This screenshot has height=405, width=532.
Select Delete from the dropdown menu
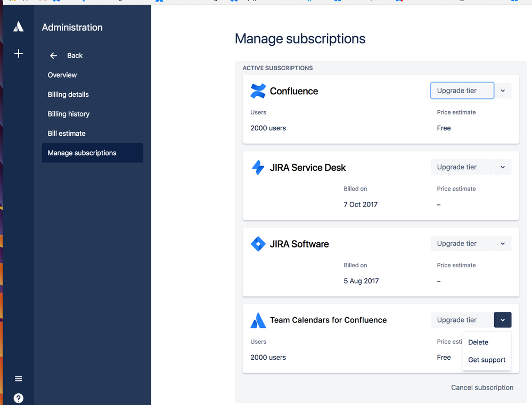478,342
